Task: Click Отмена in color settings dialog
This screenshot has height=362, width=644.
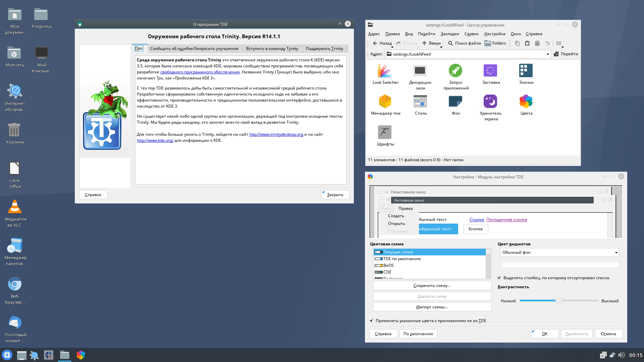Action: click(x=608, y=334)
